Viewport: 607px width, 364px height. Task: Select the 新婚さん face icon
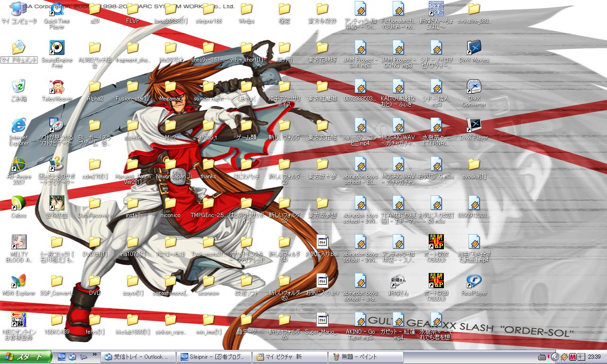tap(398, 286)
